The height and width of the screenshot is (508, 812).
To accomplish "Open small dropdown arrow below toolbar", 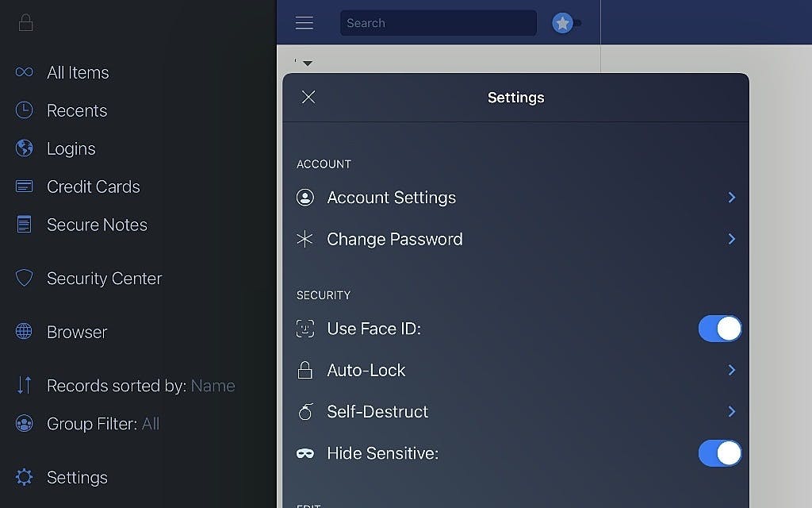I will (x=308, y=63).
